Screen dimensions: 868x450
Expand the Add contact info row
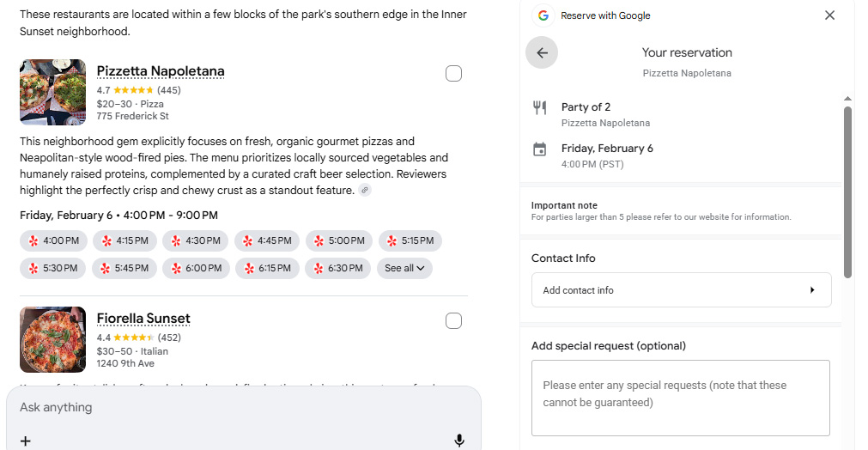[682, 290]
